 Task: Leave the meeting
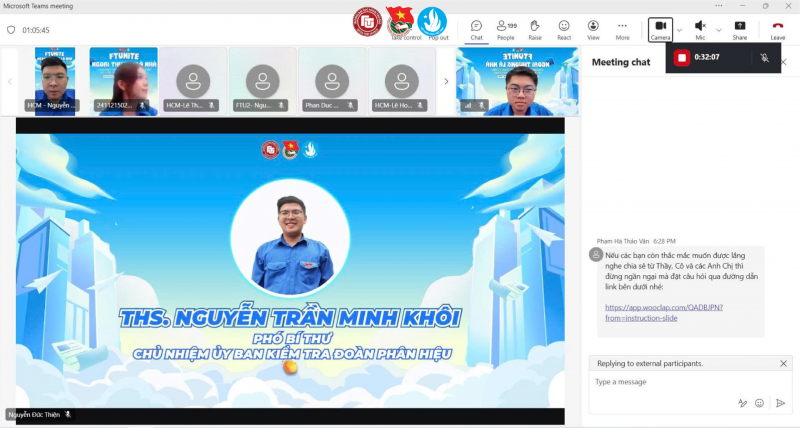tap(778, 30)
